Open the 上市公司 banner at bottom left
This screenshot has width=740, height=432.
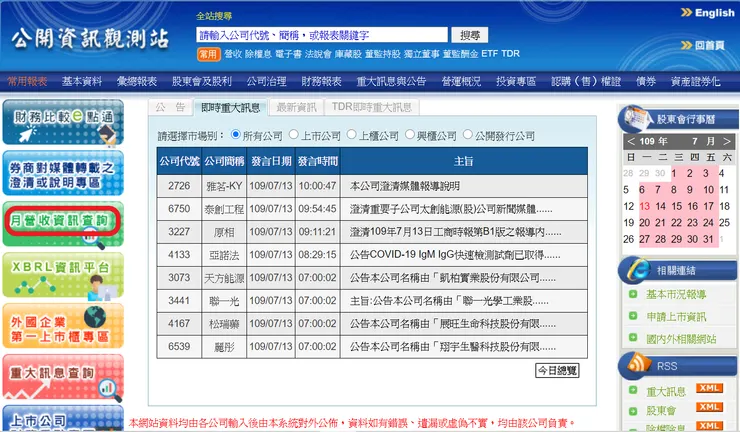coord(63,419)
